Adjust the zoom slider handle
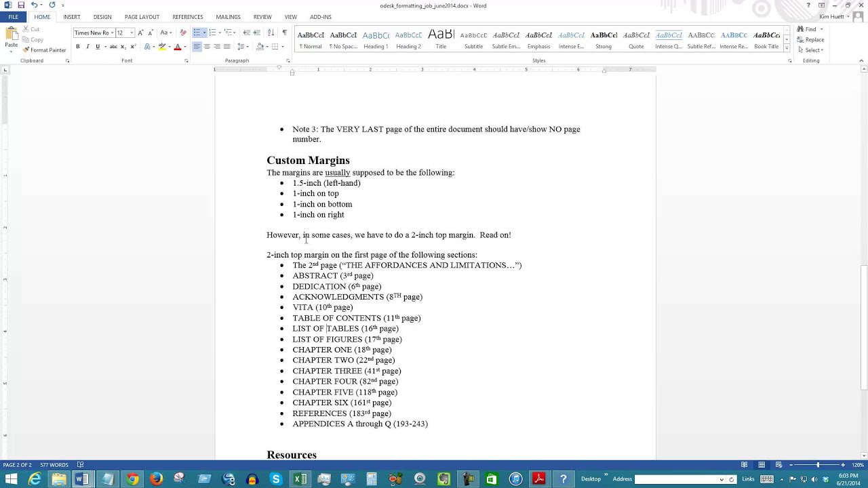868x488 pixels. (x=818, y=465)
